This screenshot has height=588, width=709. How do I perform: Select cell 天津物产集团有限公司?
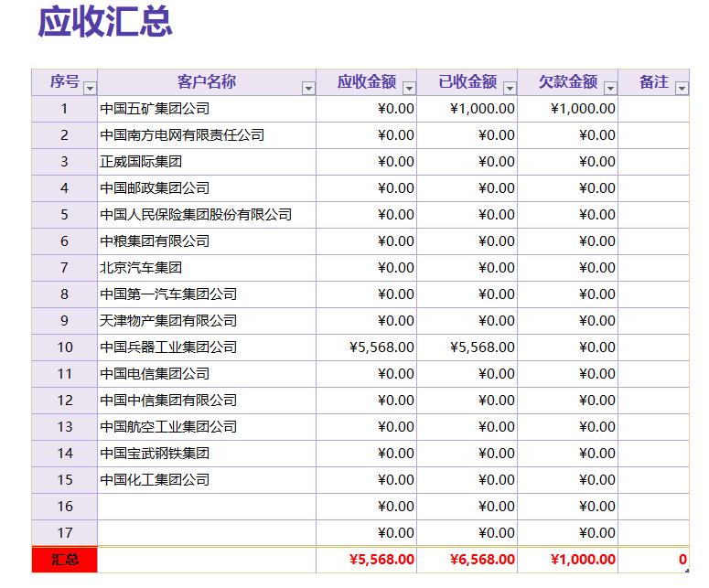(x=207, y=321)
